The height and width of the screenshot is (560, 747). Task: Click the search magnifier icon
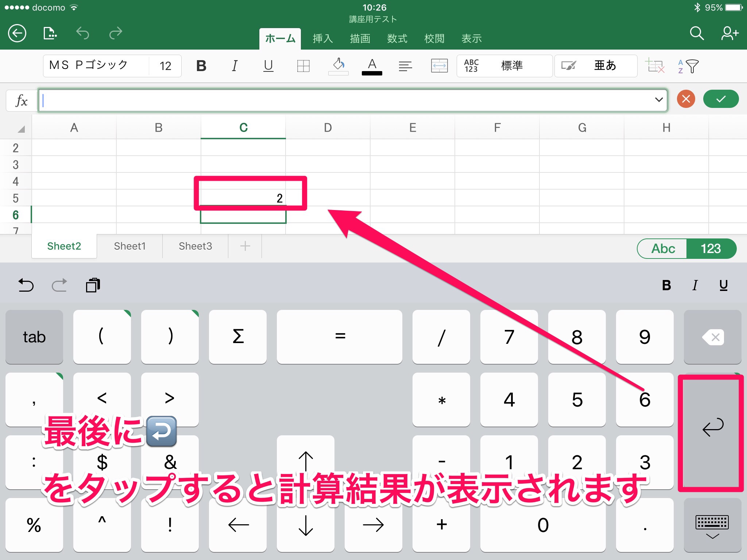point(696,34)
